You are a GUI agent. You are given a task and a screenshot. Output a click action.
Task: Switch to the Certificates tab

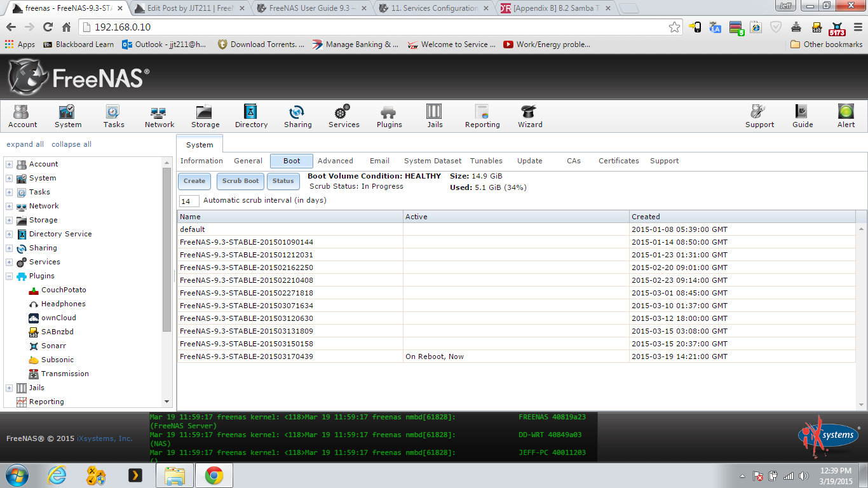pos(619,161)
